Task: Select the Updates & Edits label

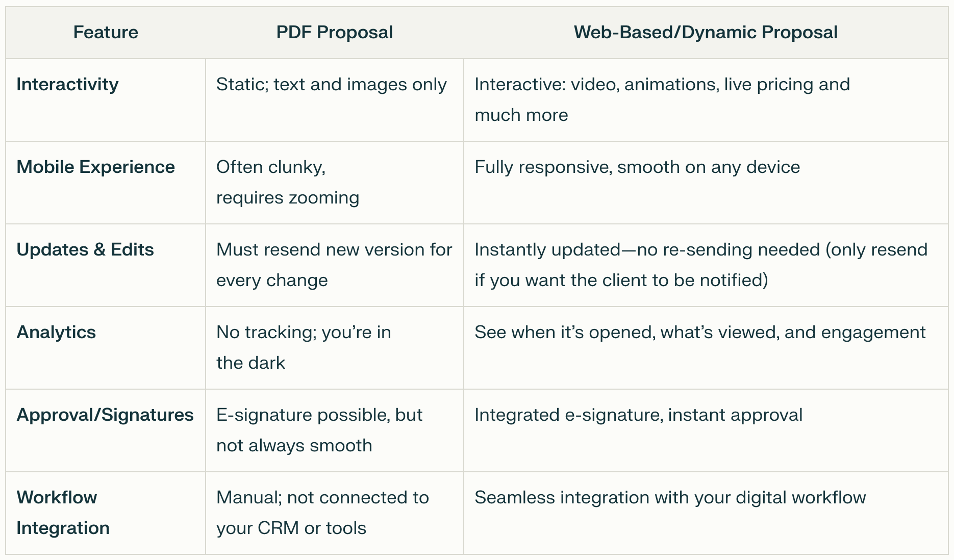Action: pyautogui.click(x=85, y=249)
